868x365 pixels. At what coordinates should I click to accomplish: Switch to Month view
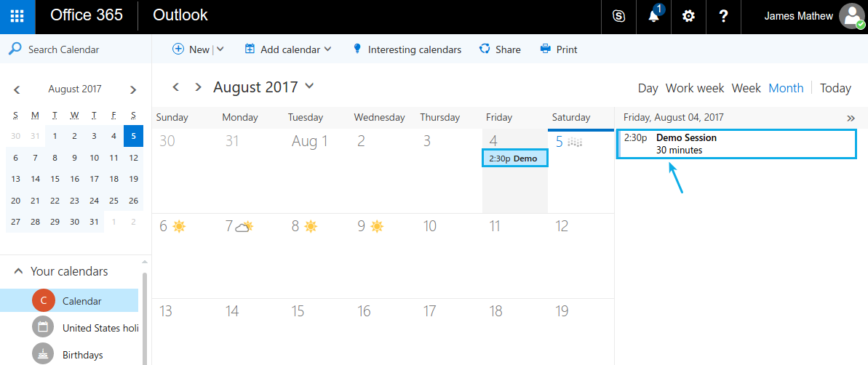coord(786,88)
